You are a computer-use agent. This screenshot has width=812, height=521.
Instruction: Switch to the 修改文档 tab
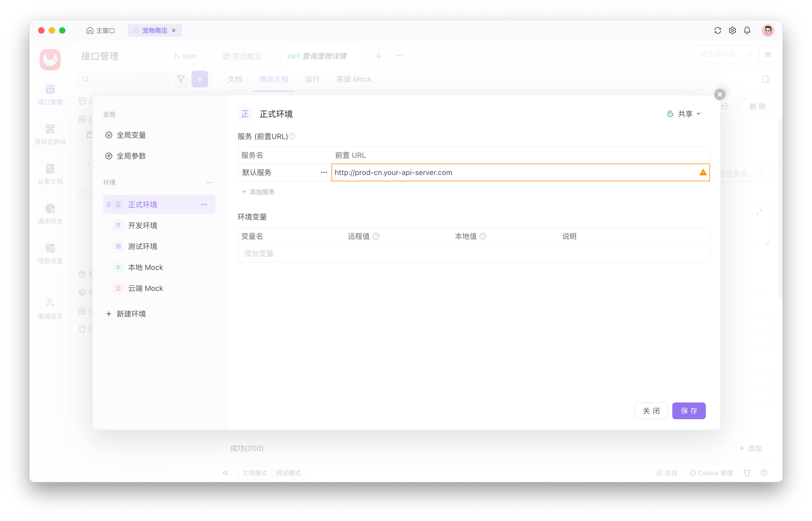(274, 79)
